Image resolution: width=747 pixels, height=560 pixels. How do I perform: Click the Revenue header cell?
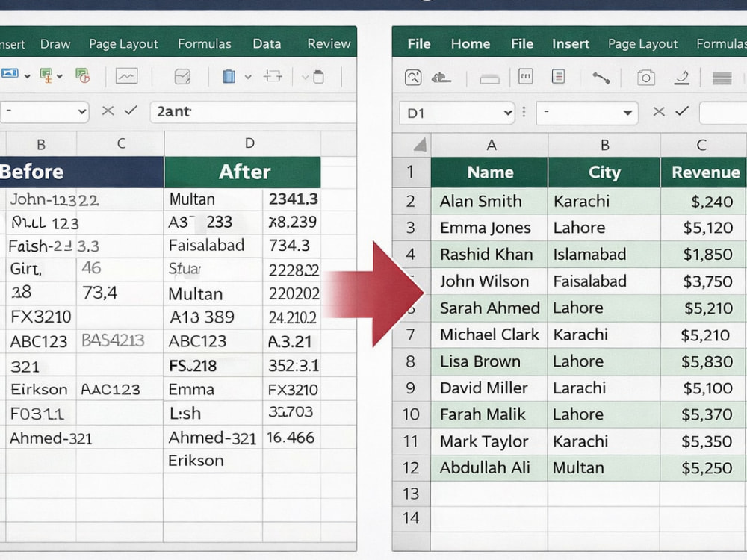[x=704, y=172]
